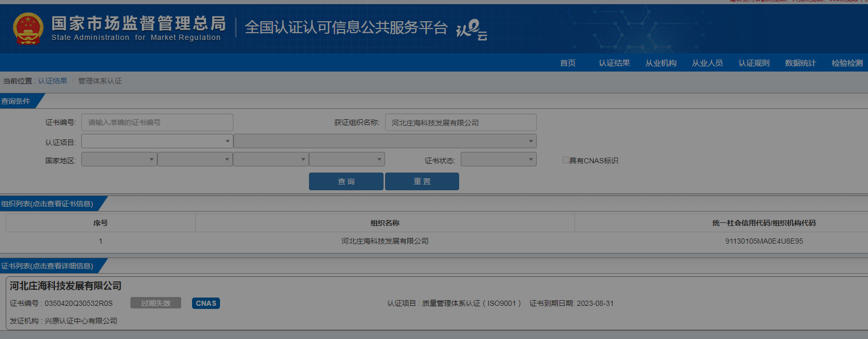
Task: Focus the 证书编号 input field
Action: (x=157, y=122)
